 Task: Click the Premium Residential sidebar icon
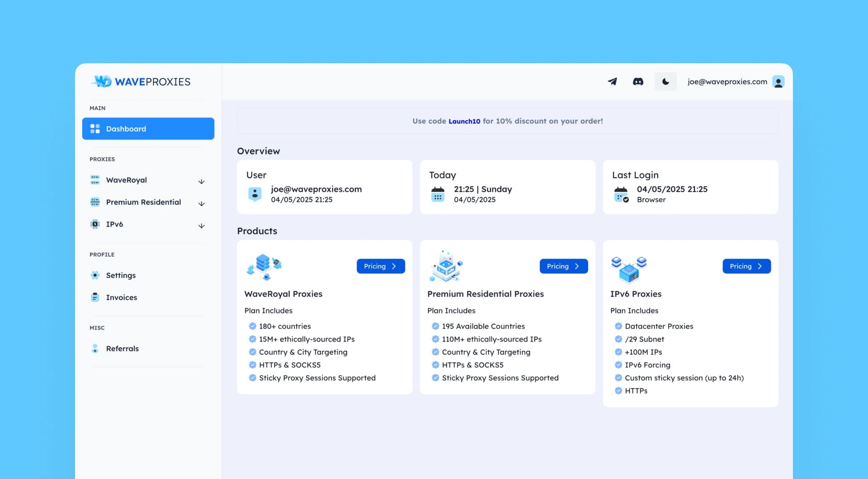(95, 202)
